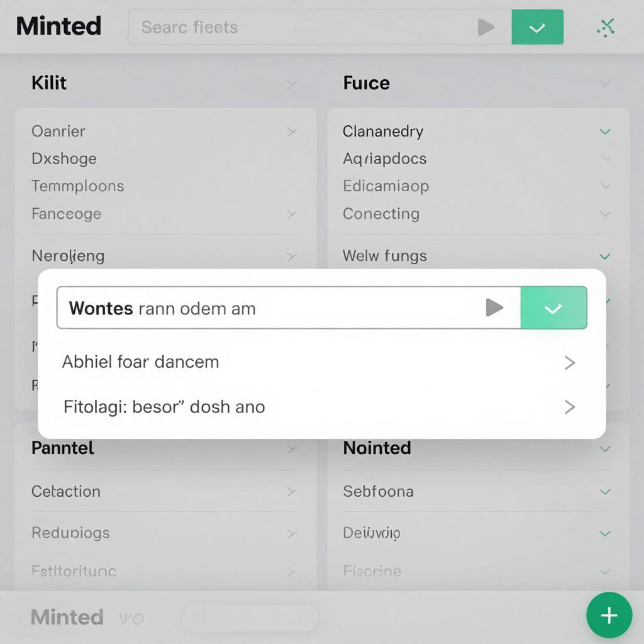This screenshot has height=644, width=644.
Task: Click the magnifier icon in the bottom search field
Action: click(x=200, y=618)
